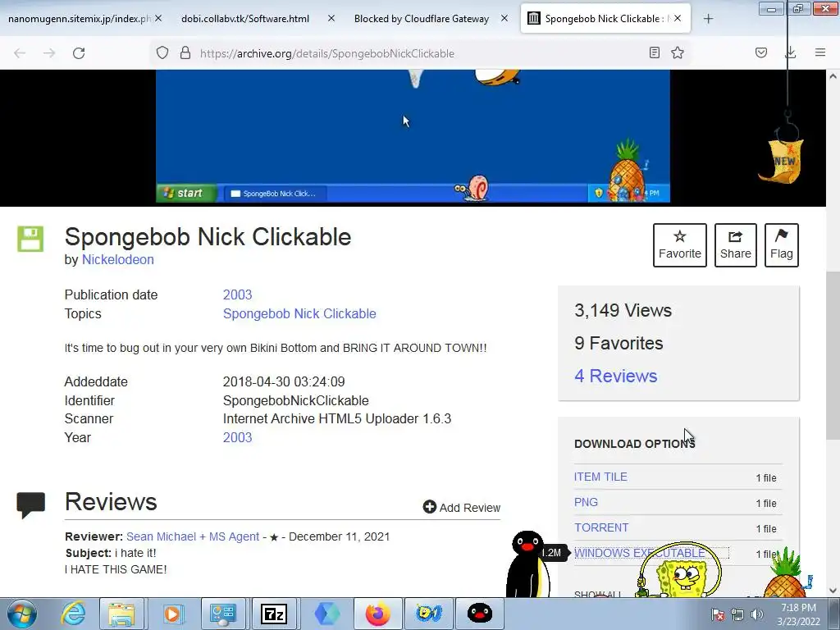Open the Spongebob Nick Clickable topic link
The width and height of the screenshot is (840, 630).
[x=299, y=313]
